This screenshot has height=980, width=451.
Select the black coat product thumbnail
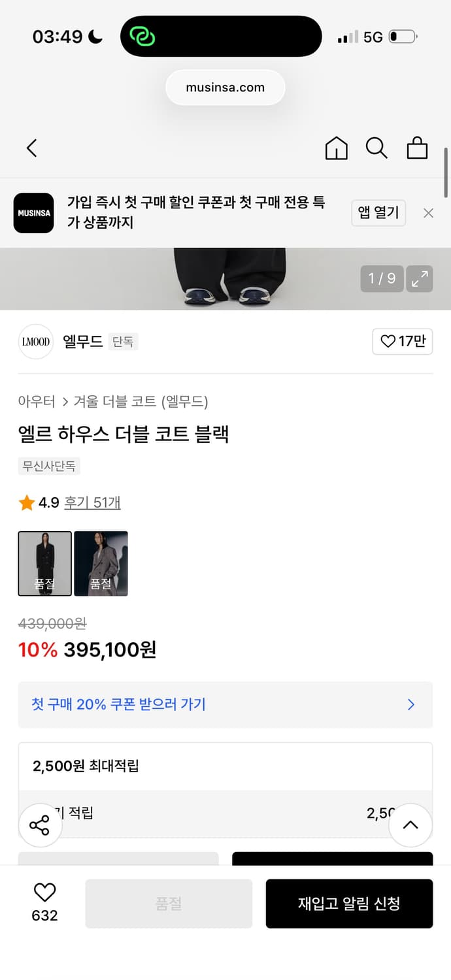[x=44, y=563]
